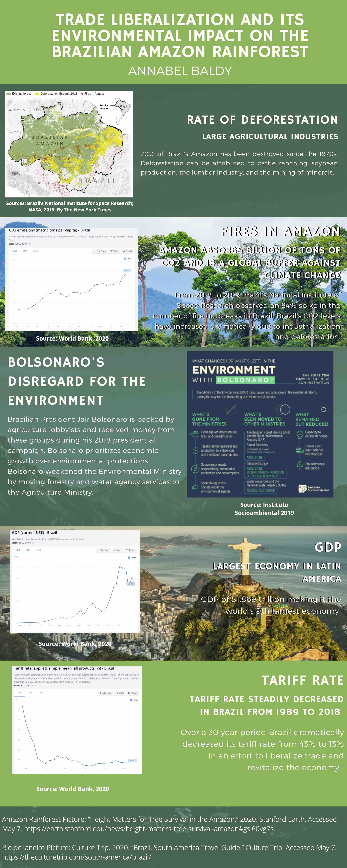Select Line tab in Tariff rate chart
This screenshot has height=868, width=347.
[20, 693]
